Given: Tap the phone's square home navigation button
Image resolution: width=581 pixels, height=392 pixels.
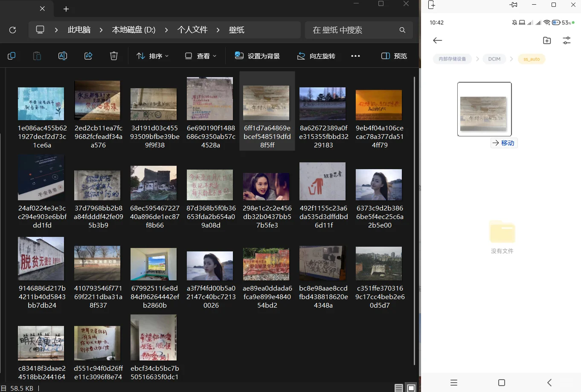Looking at the screenshot, I should pyautogui.click(x=502, y=383).
